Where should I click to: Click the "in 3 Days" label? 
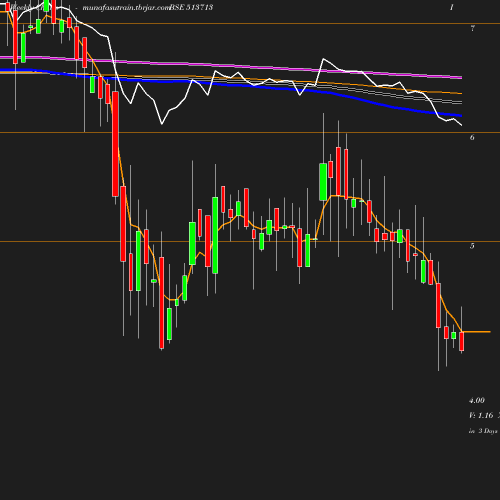pyautogui.click(x=483, y=431)
